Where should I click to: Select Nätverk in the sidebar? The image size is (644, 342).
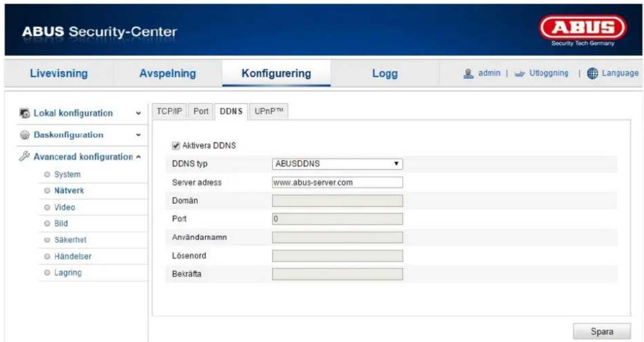[70, 191]
